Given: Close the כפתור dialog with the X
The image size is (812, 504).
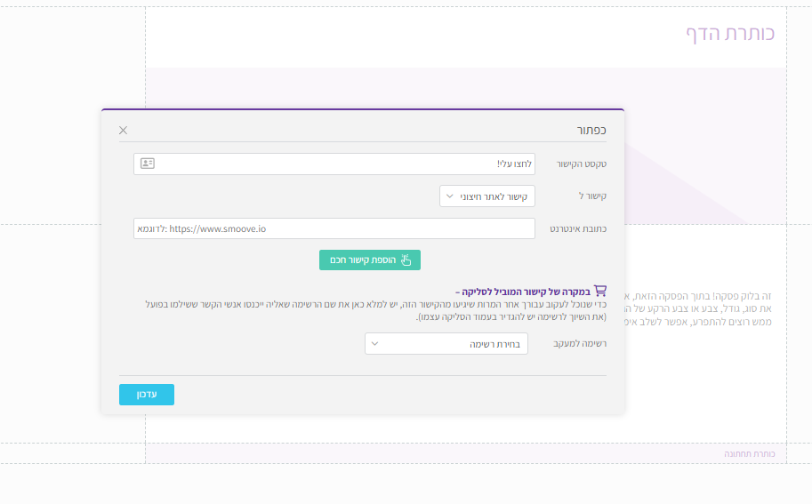Looking at the screenshot, I should point(123,130).
